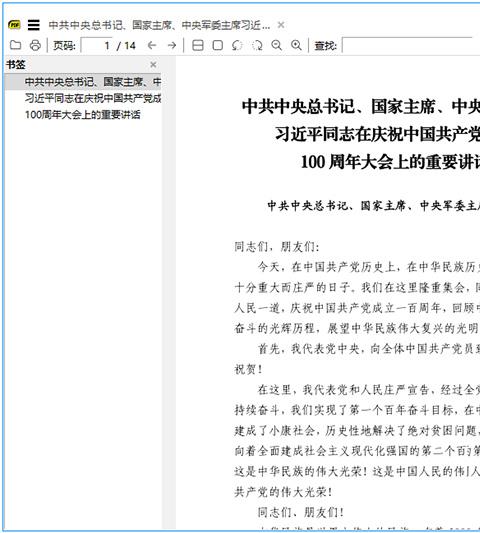Screen dimensions: 480x533
Task: Select bookmark 中共中央总书记、国家主席
Action: click(93, 82)
